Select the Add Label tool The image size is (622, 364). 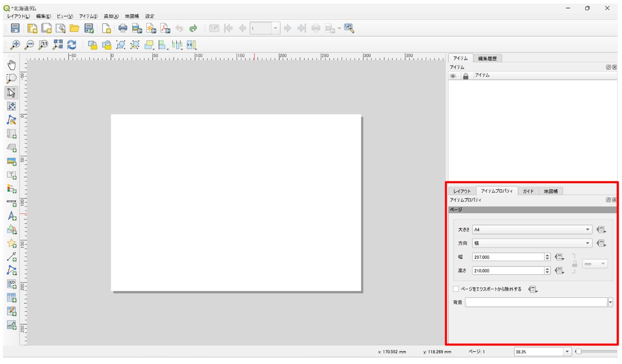click(12, 175)
